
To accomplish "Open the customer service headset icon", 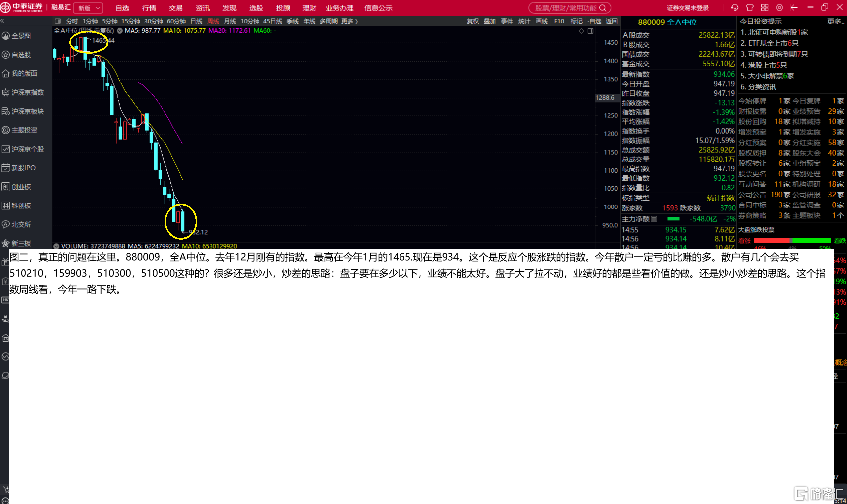I will point(735,8).
